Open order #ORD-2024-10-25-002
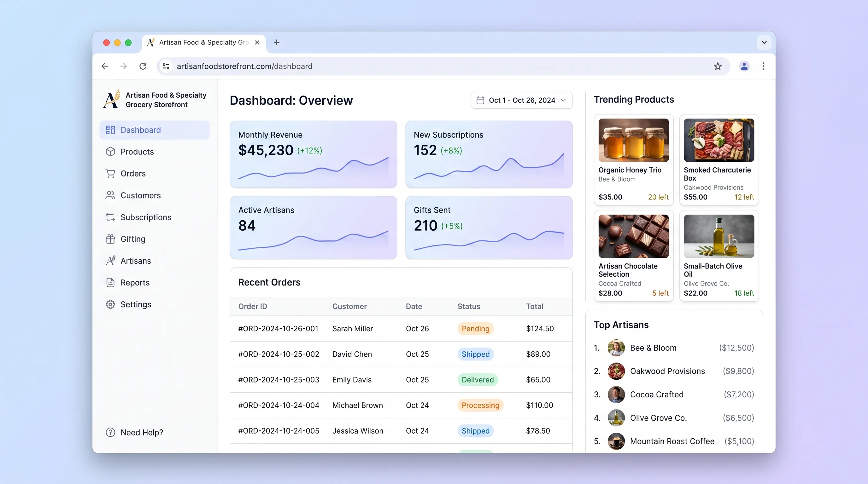This screenshot has width=868, height=484. pos(279,354)
